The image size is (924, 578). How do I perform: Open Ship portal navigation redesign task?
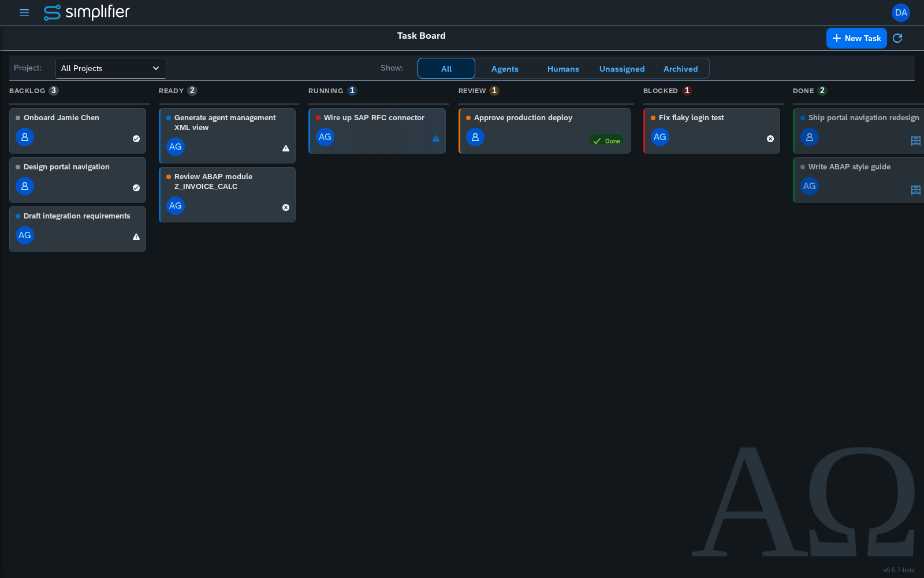point(859,131)
